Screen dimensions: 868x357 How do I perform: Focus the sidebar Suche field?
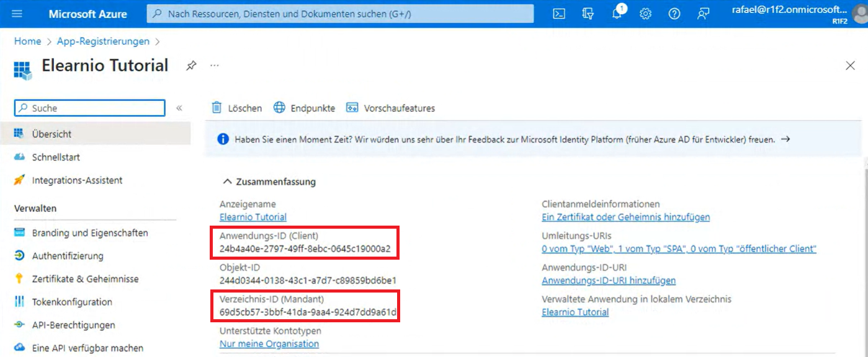pyautogui.click(x=89, y=108)
